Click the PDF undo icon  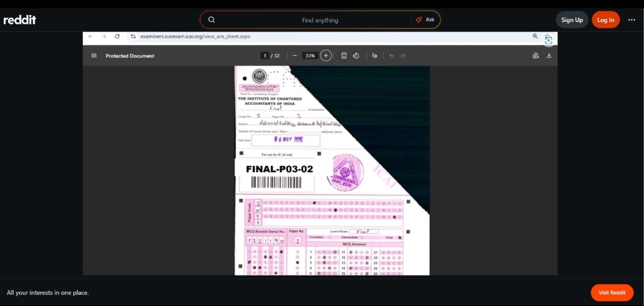coord(391,56)
